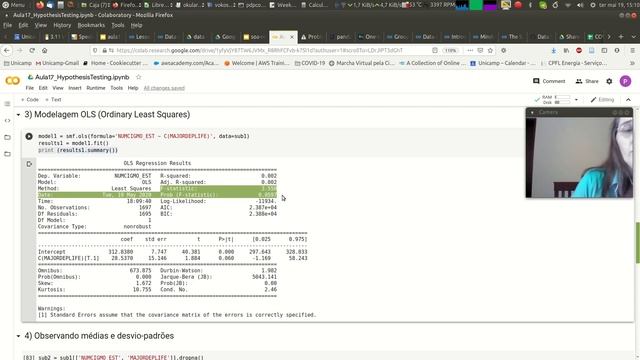
Task: Open Colab settings gear
Action: tap(609, 81)
